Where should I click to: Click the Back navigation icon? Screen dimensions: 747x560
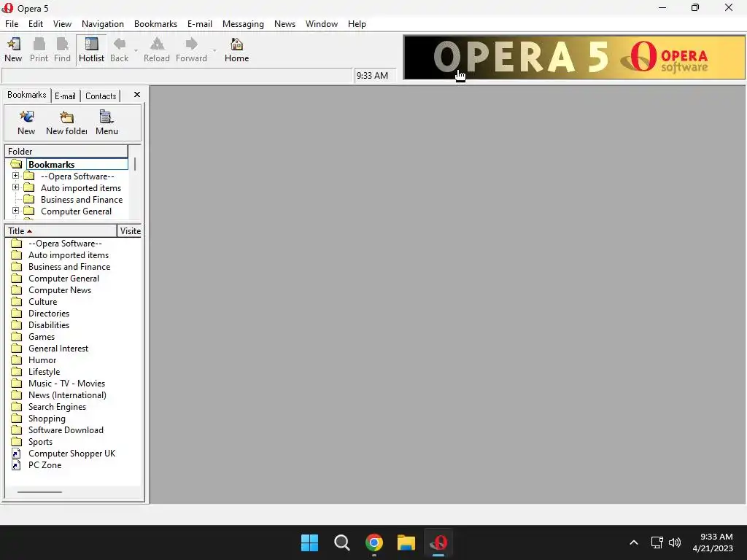coord(119,50)
